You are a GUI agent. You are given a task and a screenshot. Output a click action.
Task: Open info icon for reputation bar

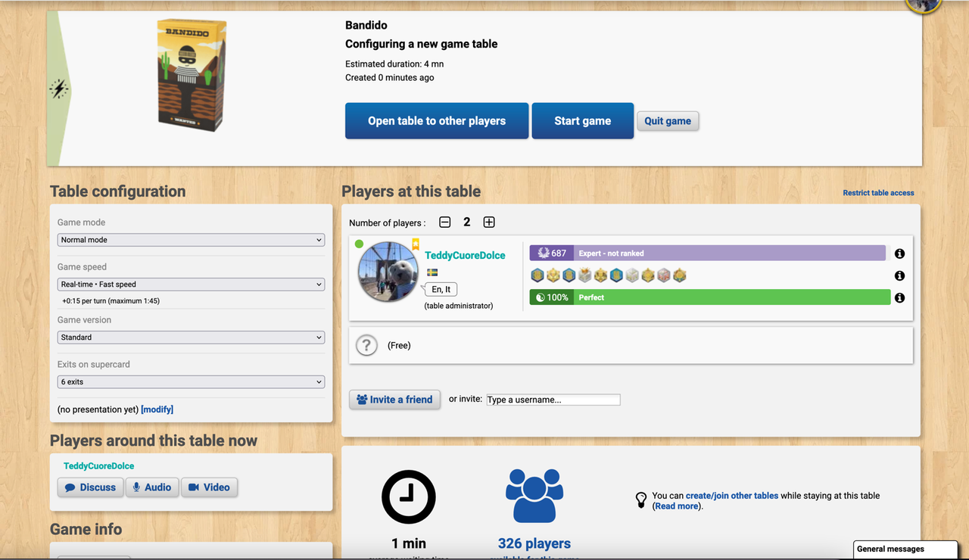(899, 298)
